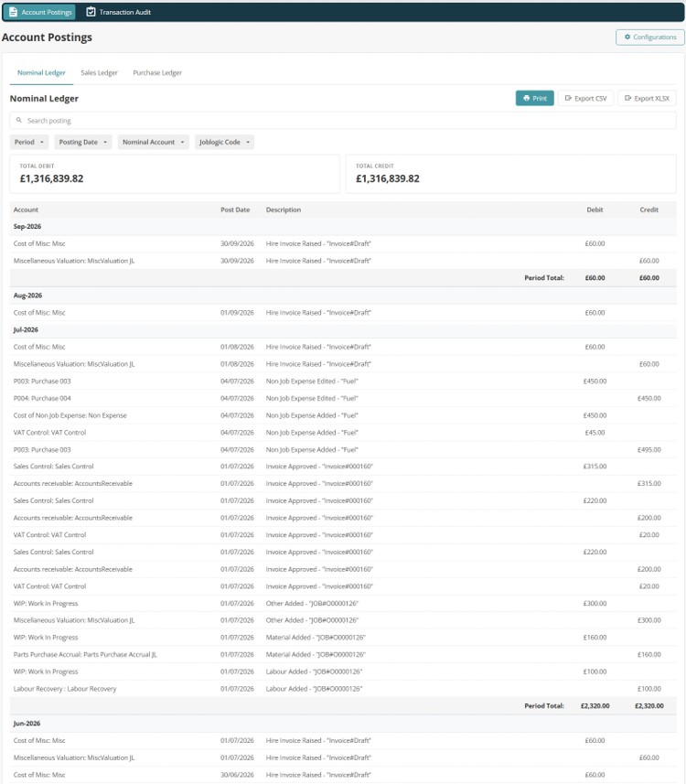Expand the Joblogic Code filter
This screenshot has height=784, width=686.
[x=224, y=142]
